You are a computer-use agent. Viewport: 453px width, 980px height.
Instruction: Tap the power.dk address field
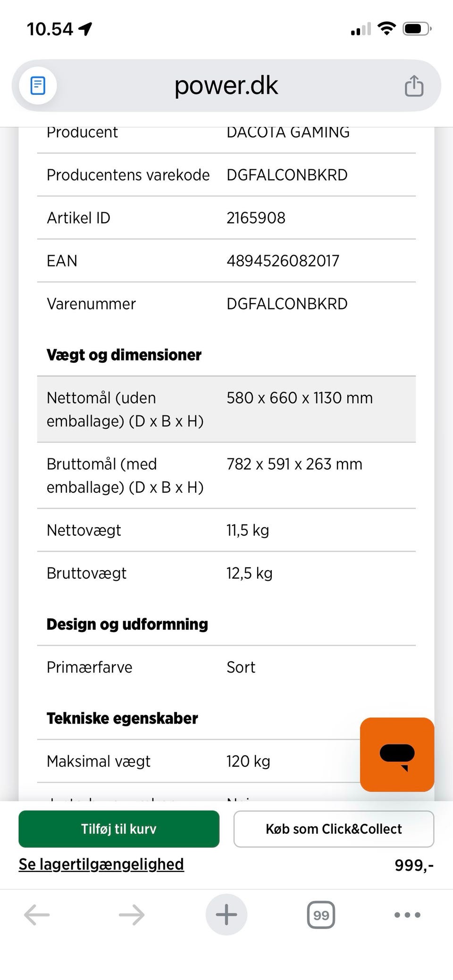(226, 86)
